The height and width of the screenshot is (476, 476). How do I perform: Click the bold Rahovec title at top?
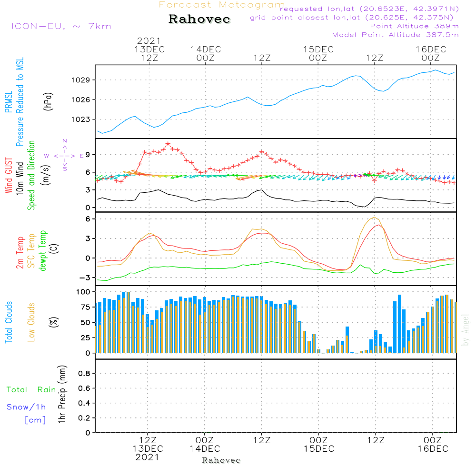point(199,20)
